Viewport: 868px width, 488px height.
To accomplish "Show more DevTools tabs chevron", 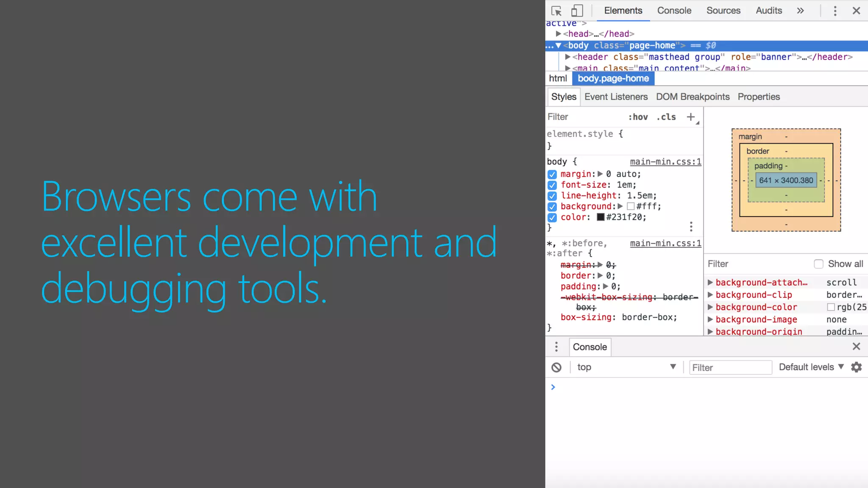I will point(800,11).
